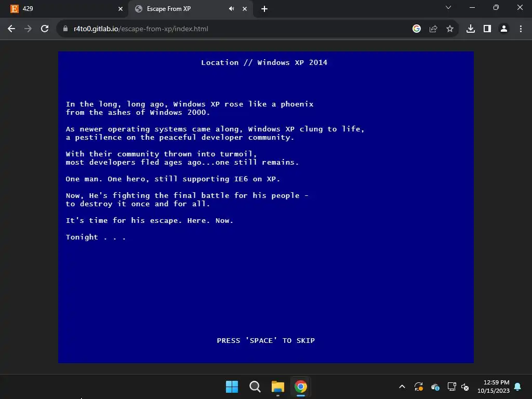Click PRESS 'SPACE' TO SKIP text
This screenshot has height=399, width=532.
point(265,340)
